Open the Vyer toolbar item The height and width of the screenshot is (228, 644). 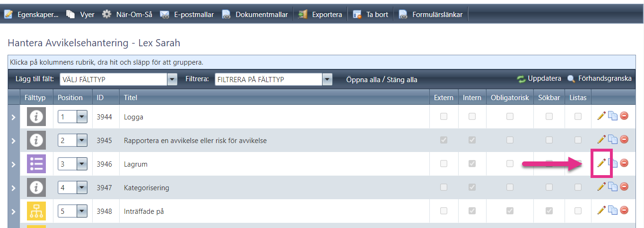80,15
